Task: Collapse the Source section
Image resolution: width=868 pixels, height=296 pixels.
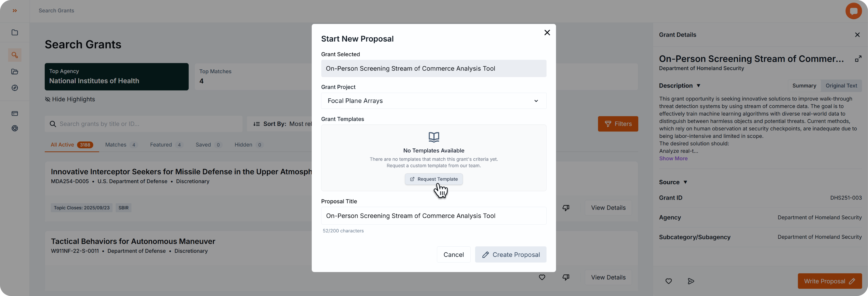Action: 685,182
